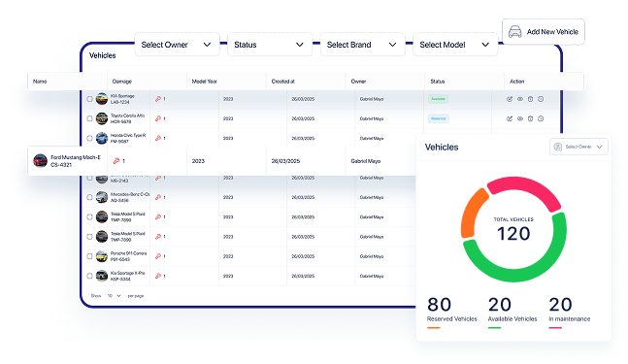This screenshot has height=364, width=628.
Task: Expand the Select Model dropdown
Action: (x=455, y=45)
